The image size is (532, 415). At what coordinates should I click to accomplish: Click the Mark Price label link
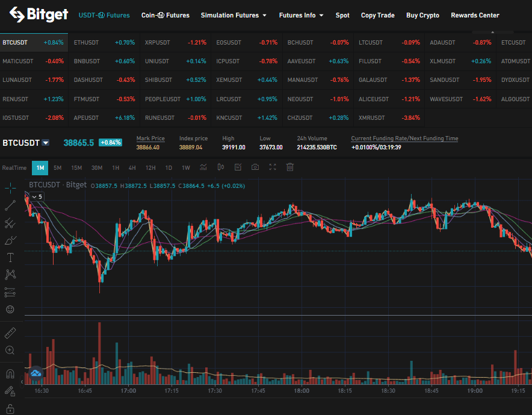coord(150,139)
